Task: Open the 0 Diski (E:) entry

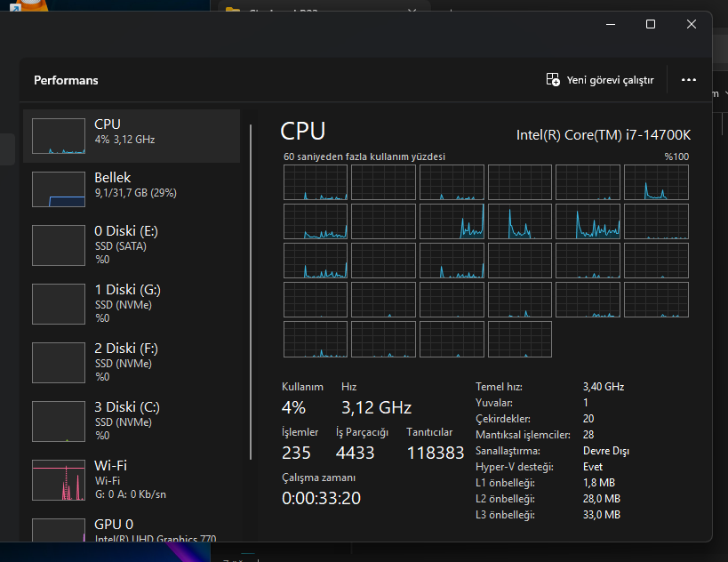Action: 132,245
